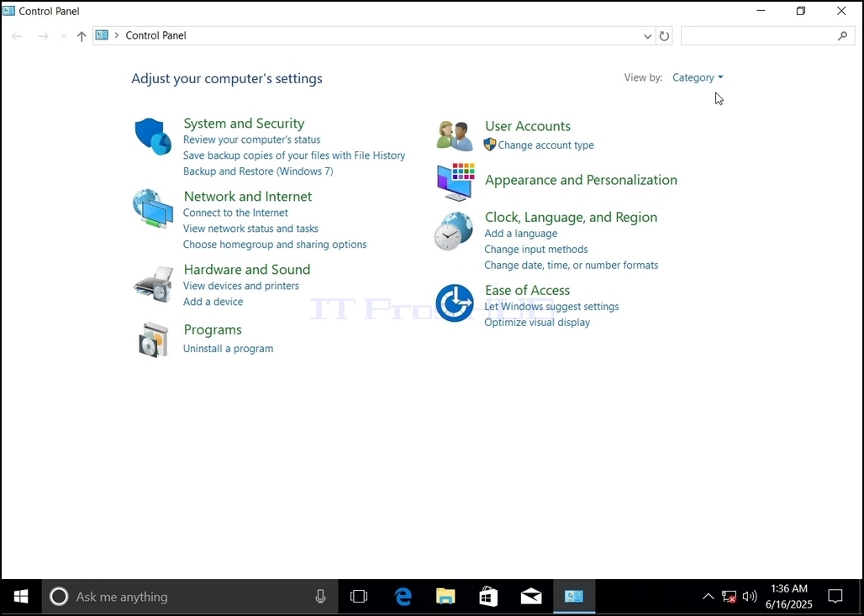The width and height of the screenshot is (864, 616).
Task: Click Change date, time, or number formats
Action: (572, 266)
